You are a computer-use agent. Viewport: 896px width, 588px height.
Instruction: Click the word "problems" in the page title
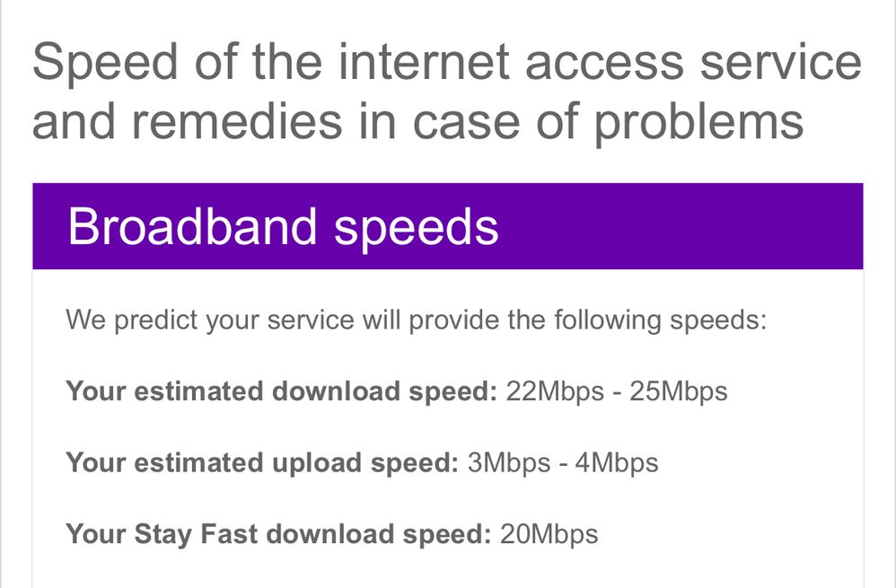(x=698, y=120)
